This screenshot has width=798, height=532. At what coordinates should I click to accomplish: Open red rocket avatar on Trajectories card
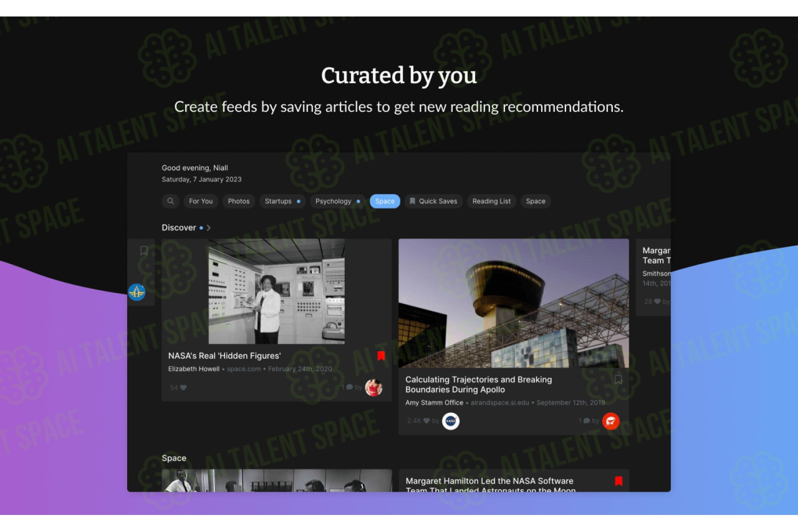coord(611,421)
